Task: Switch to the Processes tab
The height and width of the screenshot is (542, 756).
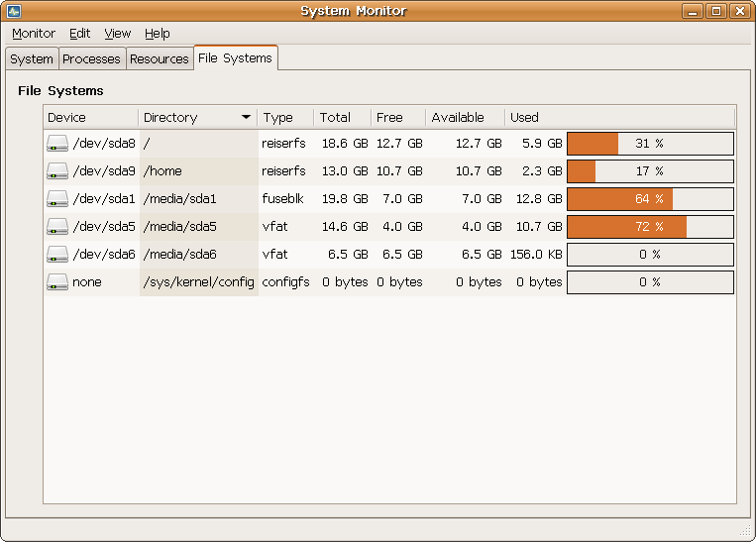Action: tap(91, 58)
